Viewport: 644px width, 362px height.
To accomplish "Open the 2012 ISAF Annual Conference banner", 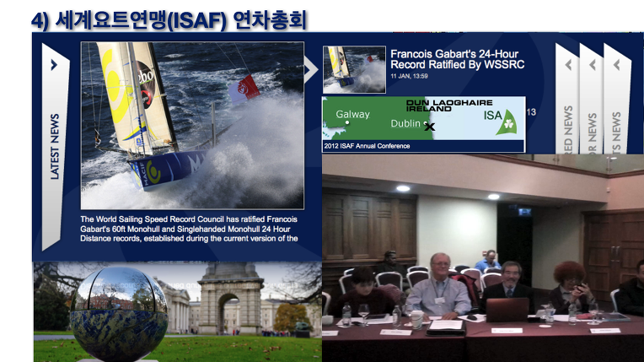I will click(x=423, y=124).
